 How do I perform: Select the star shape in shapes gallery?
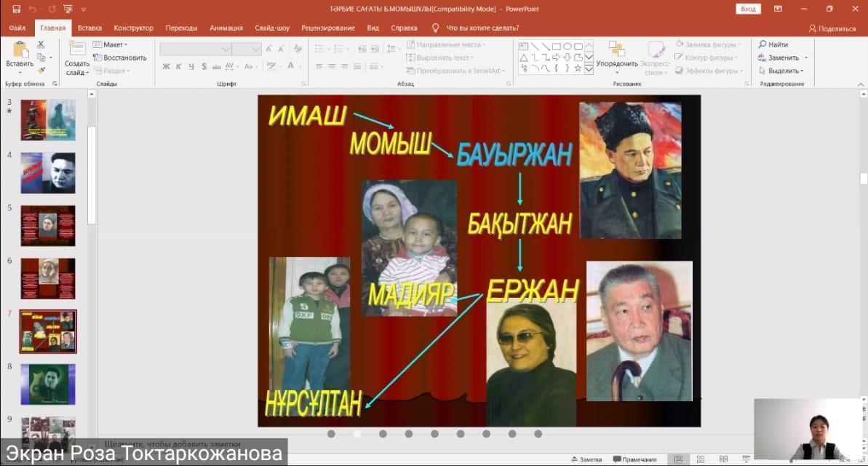(578, 68)
